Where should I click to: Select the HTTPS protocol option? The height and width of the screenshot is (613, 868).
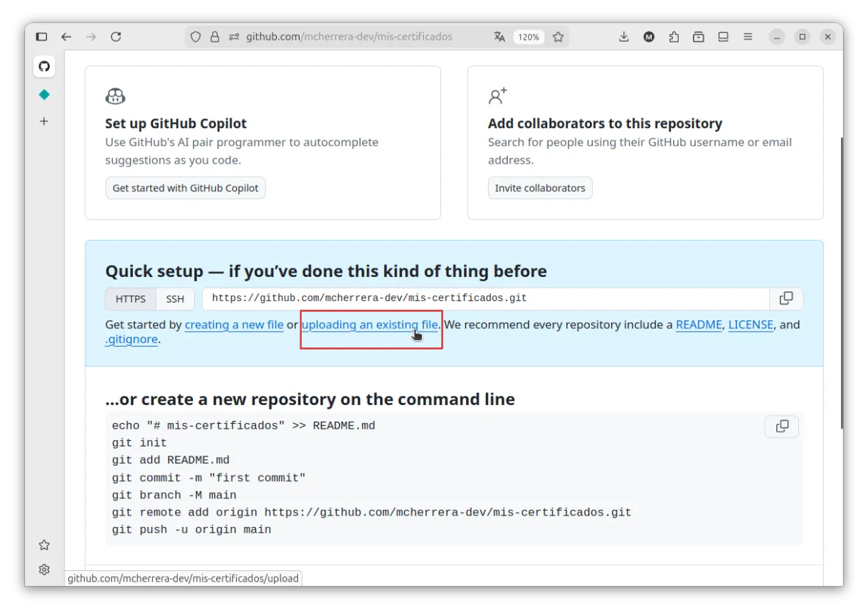pos(131,299)
